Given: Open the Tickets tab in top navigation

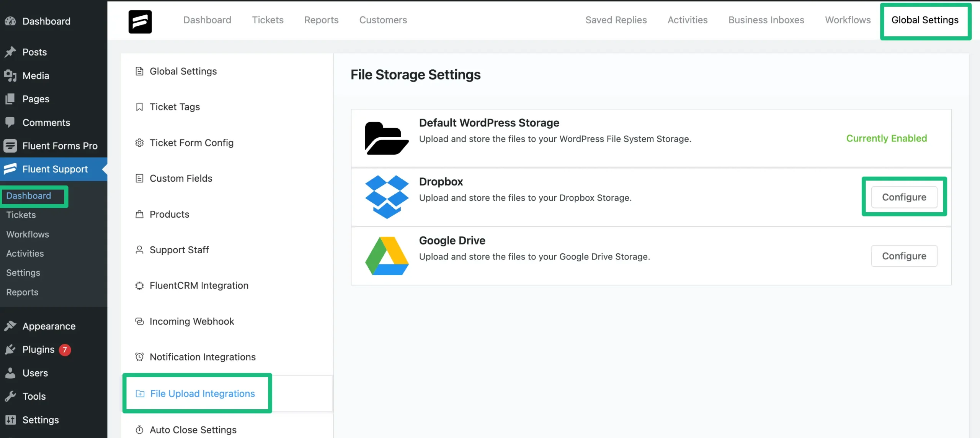Looking at the screenshot, I should 268,20.
